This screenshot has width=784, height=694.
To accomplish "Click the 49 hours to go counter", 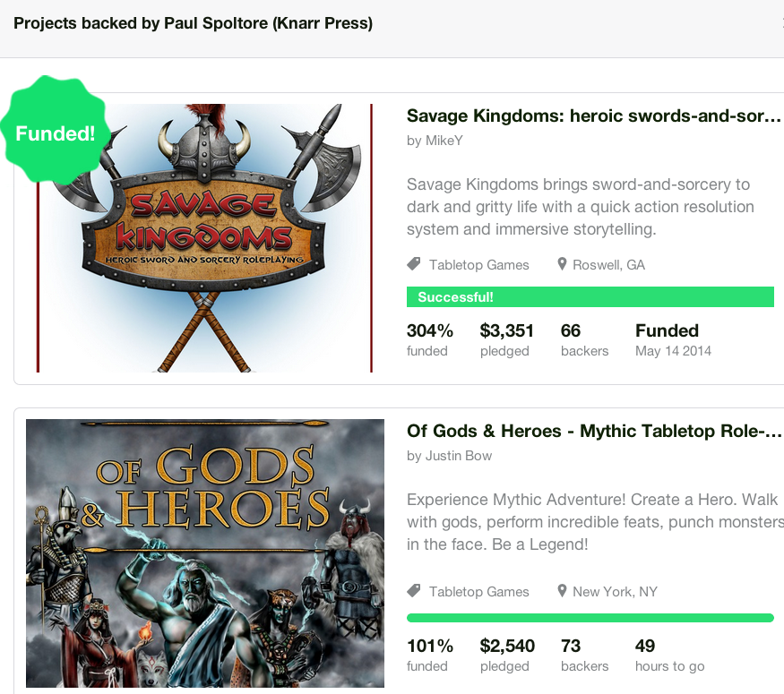I will 669,655.
